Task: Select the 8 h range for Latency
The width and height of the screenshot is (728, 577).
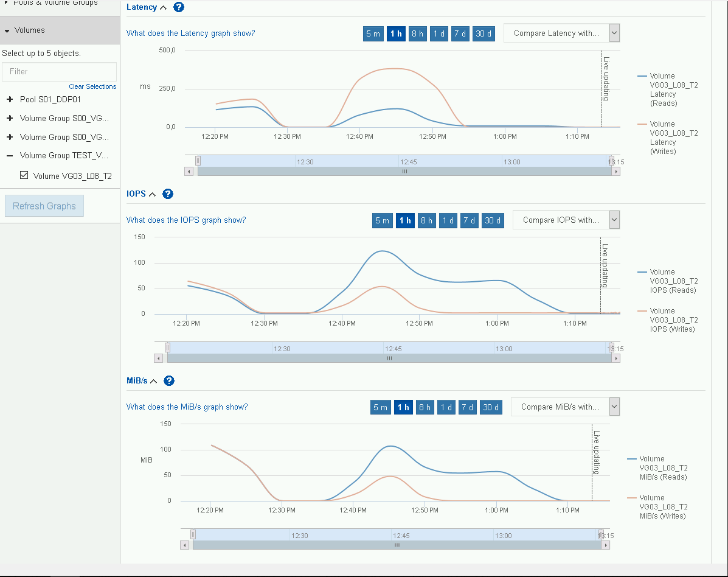Action: click(x=417, y=33)
